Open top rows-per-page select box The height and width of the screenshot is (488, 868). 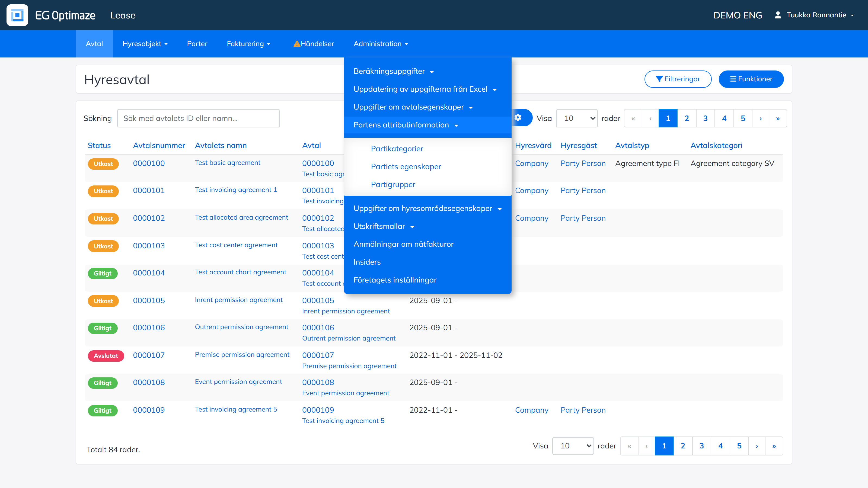coord(576,118)
